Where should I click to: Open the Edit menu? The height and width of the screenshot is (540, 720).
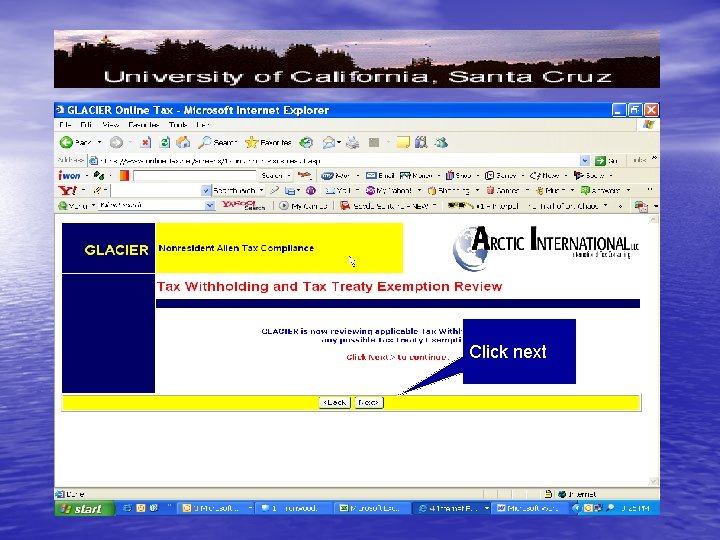tap(86, 125)
